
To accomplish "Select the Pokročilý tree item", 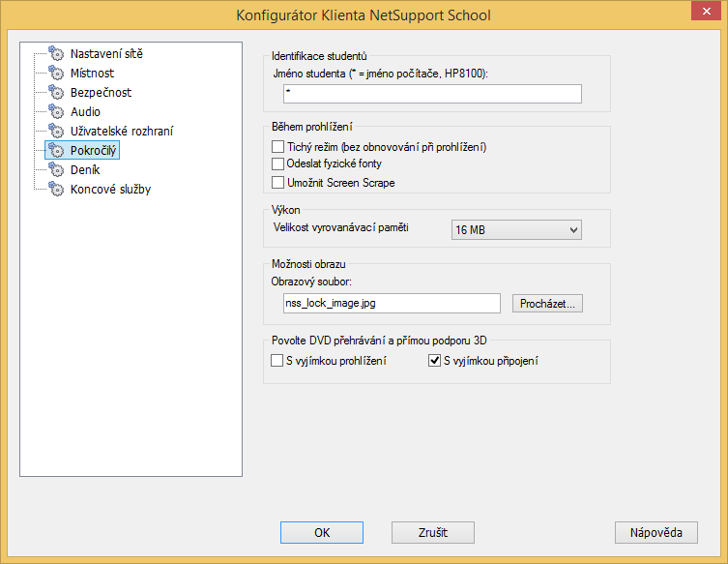I will [x=93, y=151].
